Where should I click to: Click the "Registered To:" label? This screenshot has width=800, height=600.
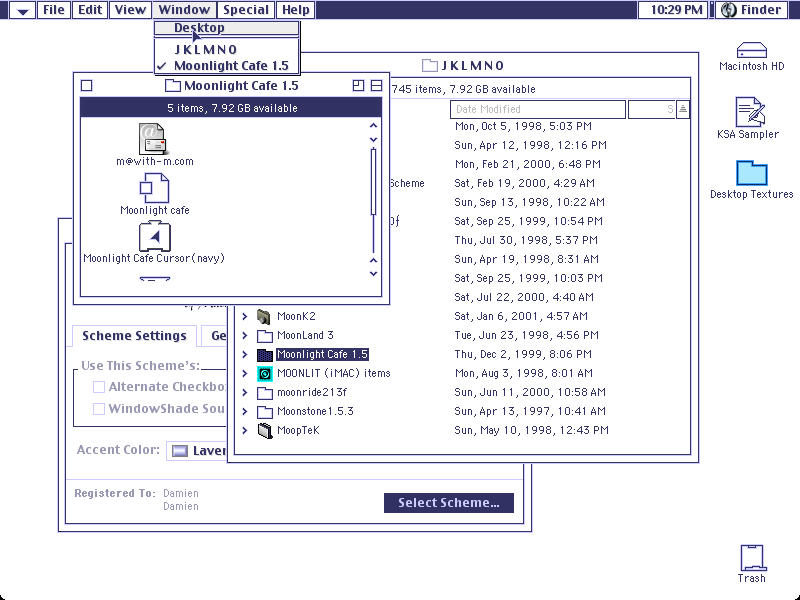click(x=115, y=493)
